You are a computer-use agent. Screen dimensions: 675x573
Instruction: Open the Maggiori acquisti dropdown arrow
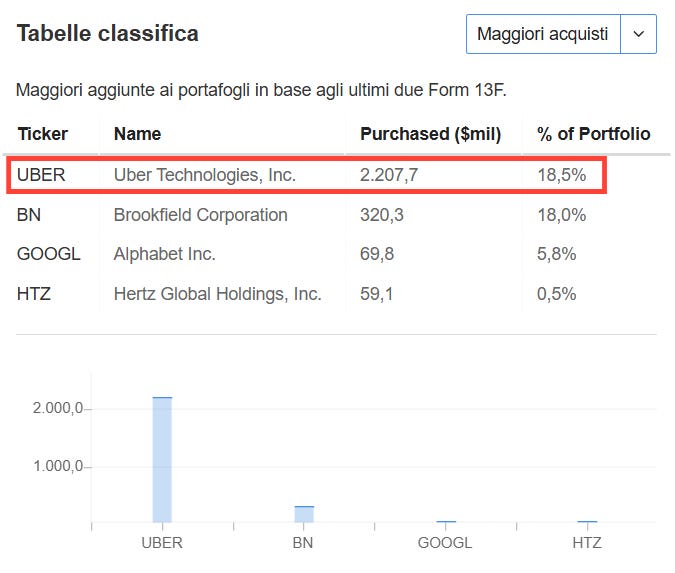pyautogui.click(x=638, y=34)
